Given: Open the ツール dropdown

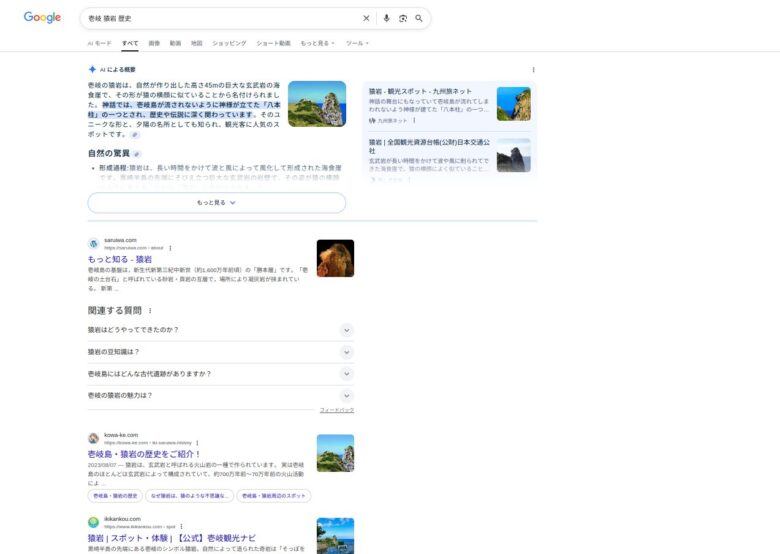Looking at the screenshot, I should (x=357, y=43).
